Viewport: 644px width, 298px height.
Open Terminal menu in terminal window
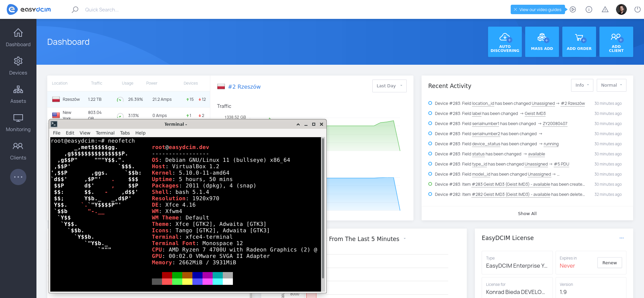(x=105, y=133)
